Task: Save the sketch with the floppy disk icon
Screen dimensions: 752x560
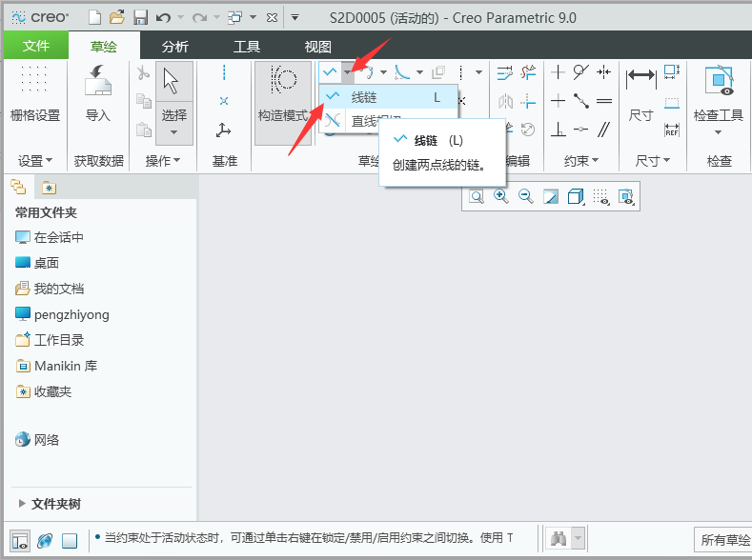Action: (x=140, y=18)
